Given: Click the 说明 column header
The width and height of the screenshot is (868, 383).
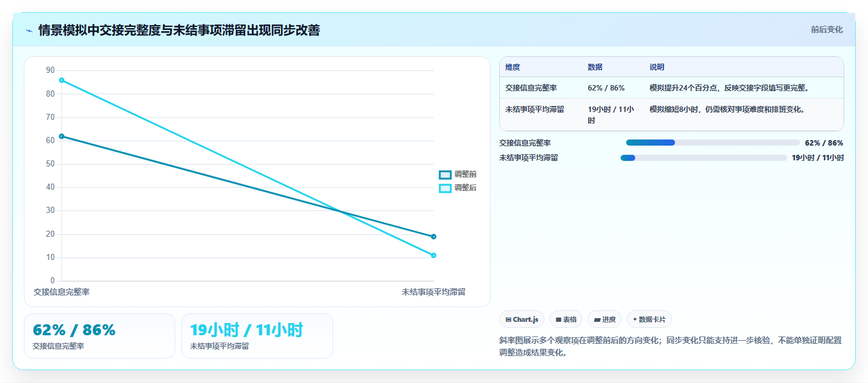Looking at the screenshot, I should tap(657, 67).
